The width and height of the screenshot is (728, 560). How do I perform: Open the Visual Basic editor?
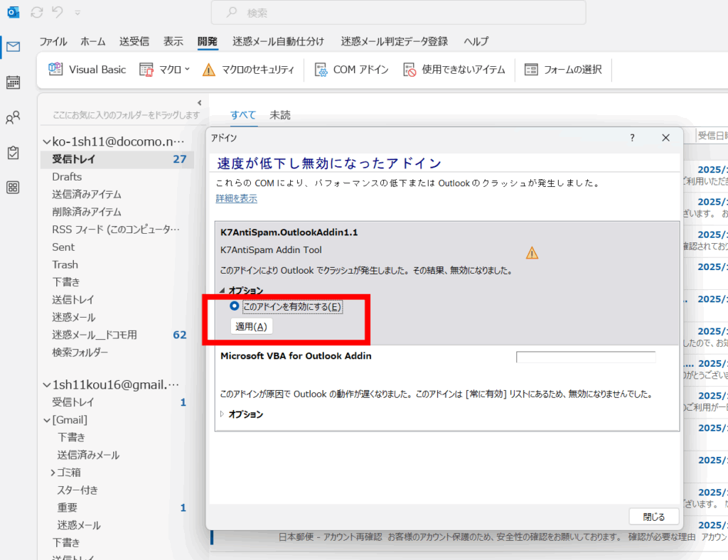click(87, 70)
